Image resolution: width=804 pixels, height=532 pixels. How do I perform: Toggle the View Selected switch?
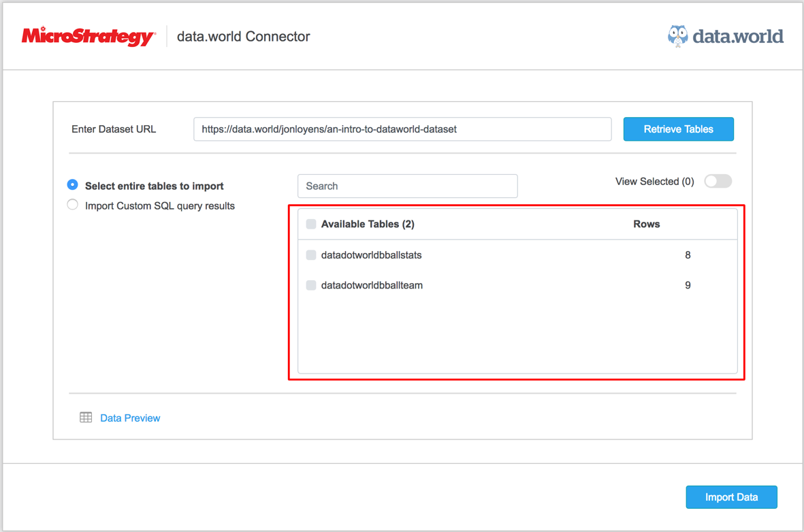718,182
